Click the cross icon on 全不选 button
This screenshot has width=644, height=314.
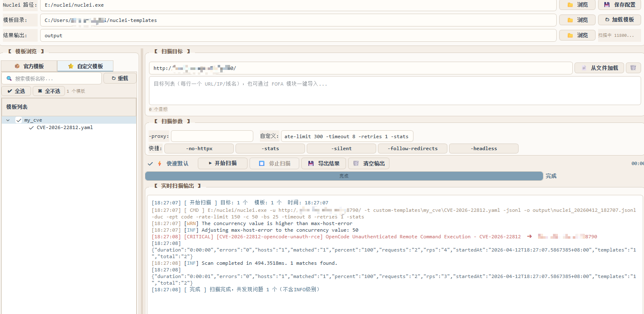click(x=40, y=91)
